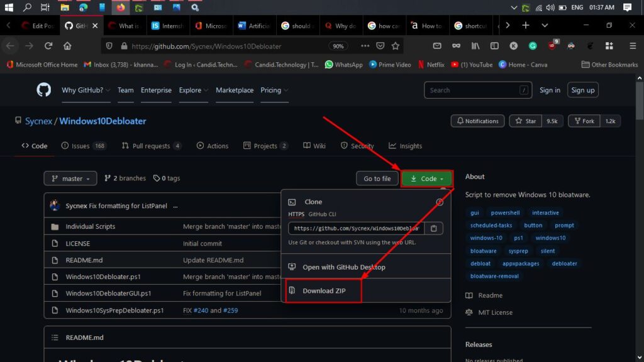Image resolution: width=644 pixels, height=362 pixels.
Task: Click the Notifications button
Action: (x=478, y=121)
